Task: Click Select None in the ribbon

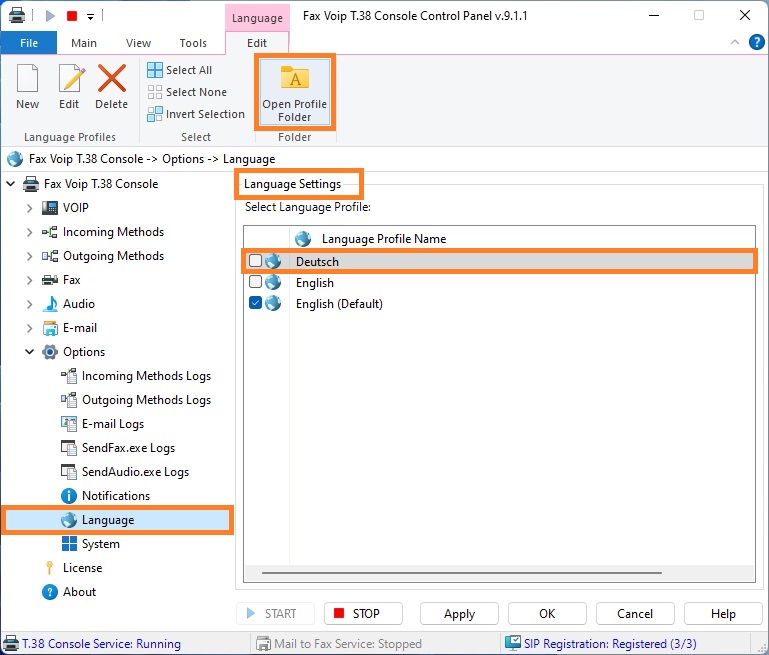Action: coord(187,92)
